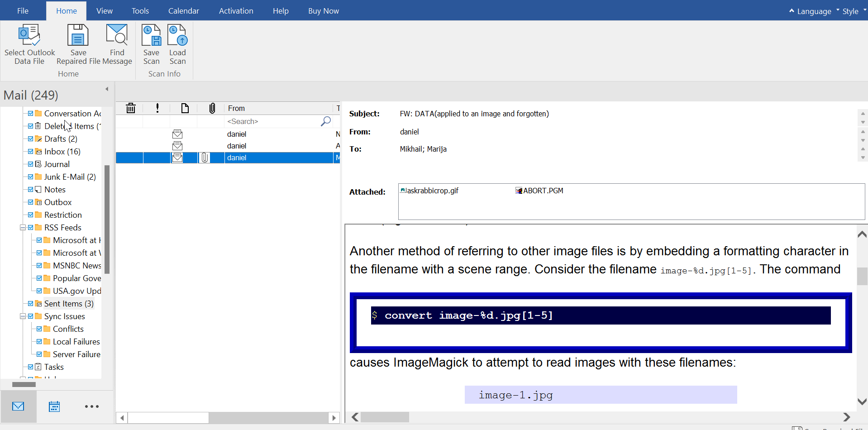
Task: Collapse the RSS Feeds tree
Action: pyautogui.click(x=23, y=227)
